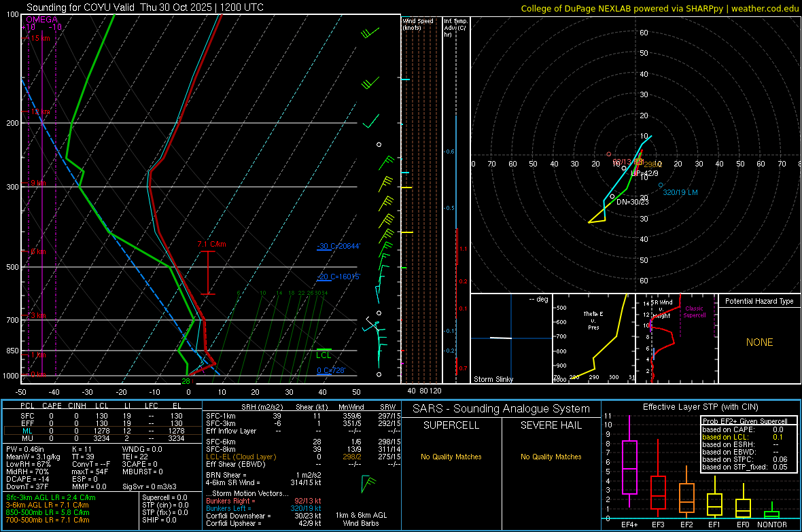
Task: Click the red Bunkers right-mover circle on hodograph
Action: 609,154
